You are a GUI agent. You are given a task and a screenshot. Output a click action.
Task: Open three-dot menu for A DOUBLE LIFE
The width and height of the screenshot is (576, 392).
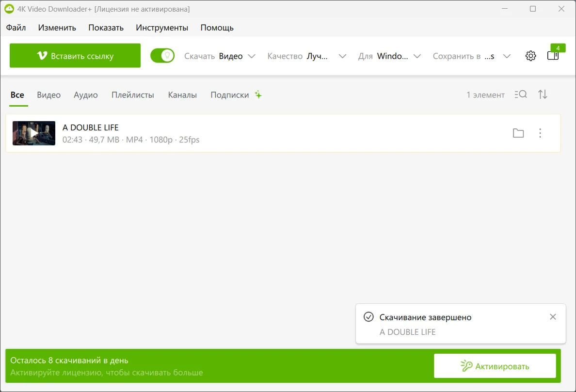(540, 133)
